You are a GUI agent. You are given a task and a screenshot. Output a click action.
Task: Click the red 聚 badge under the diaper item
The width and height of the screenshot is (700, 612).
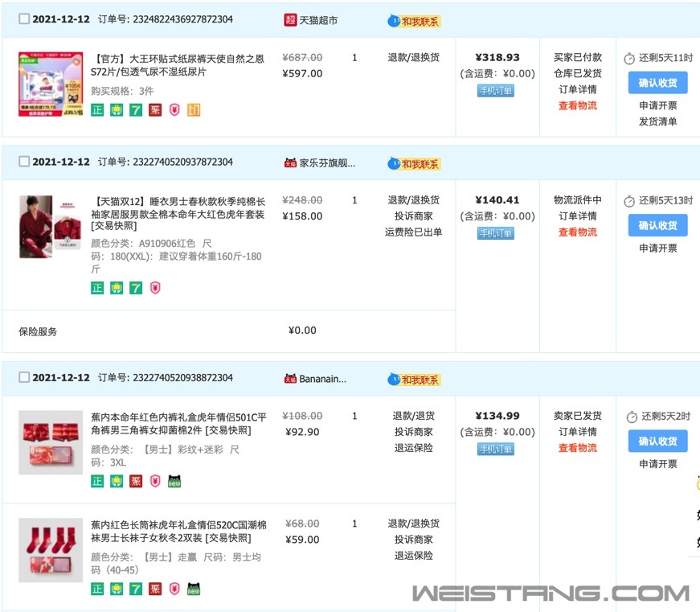pyautogui.click(x=155, y=110)
